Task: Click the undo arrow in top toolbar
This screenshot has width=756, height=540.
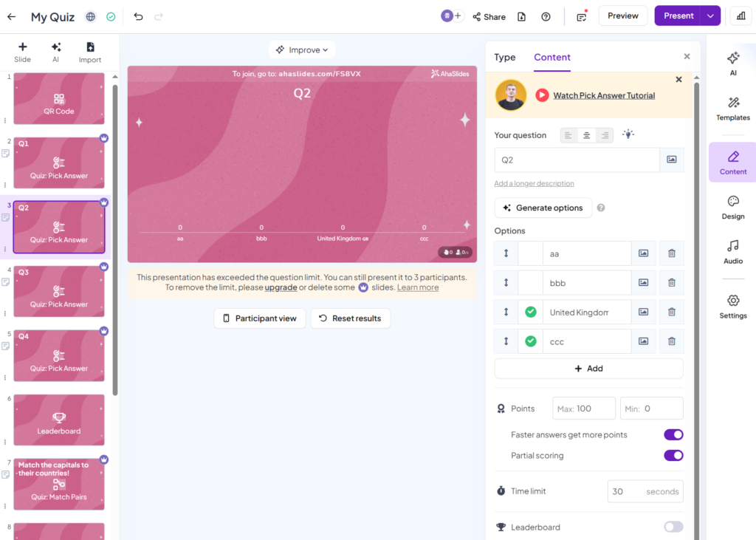Action: 138,16
